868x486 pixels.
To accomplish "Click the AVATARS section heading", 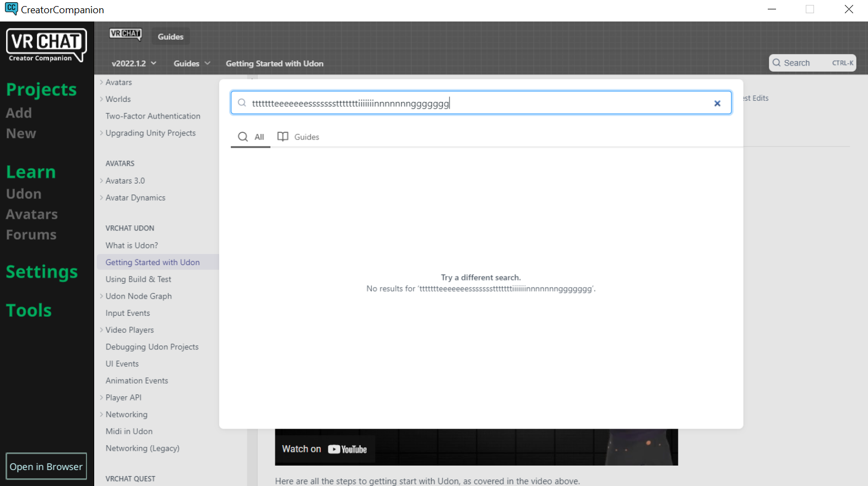I will click(120, 164).
